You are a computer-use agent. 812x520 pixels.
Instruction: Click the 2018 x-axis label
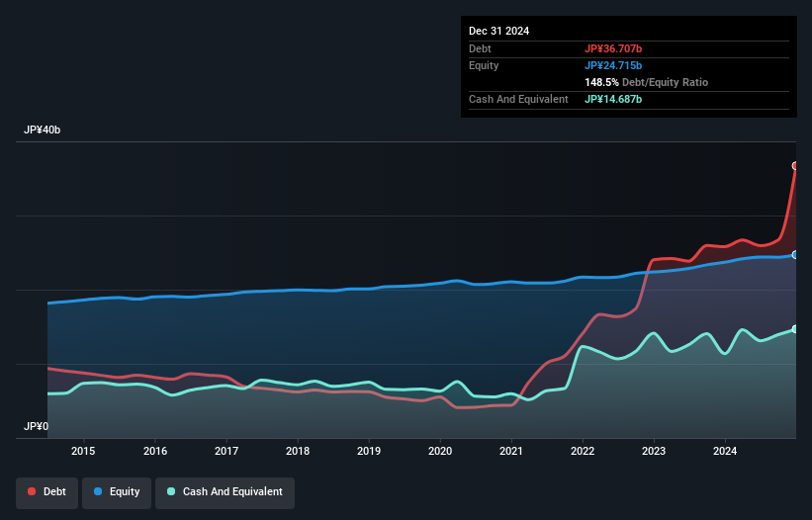(298, 451)
